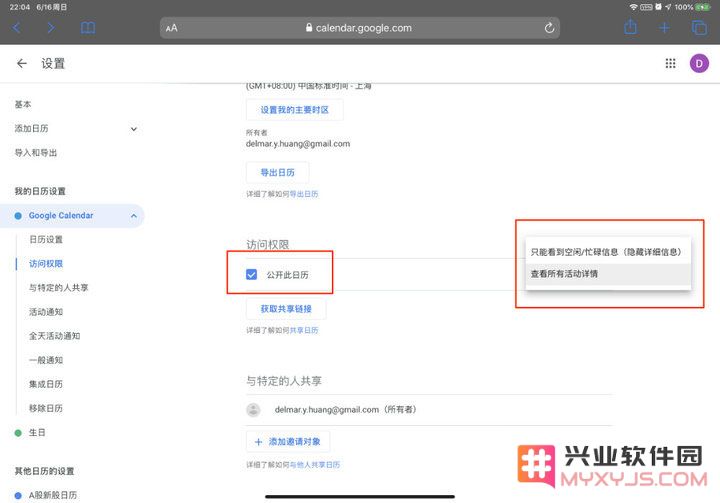Expand the 添加日历 section chevron
The image size is (720, 503).
point(134,129)
